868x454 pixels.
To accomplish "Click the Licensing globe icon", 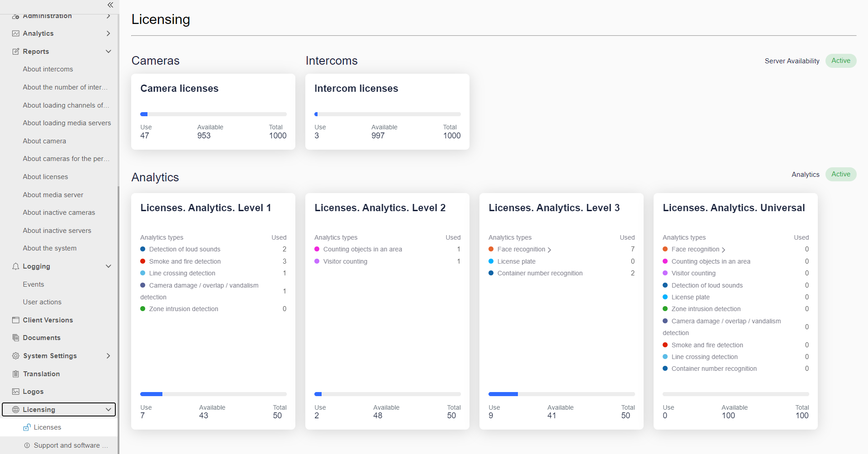I will (16, 410).
